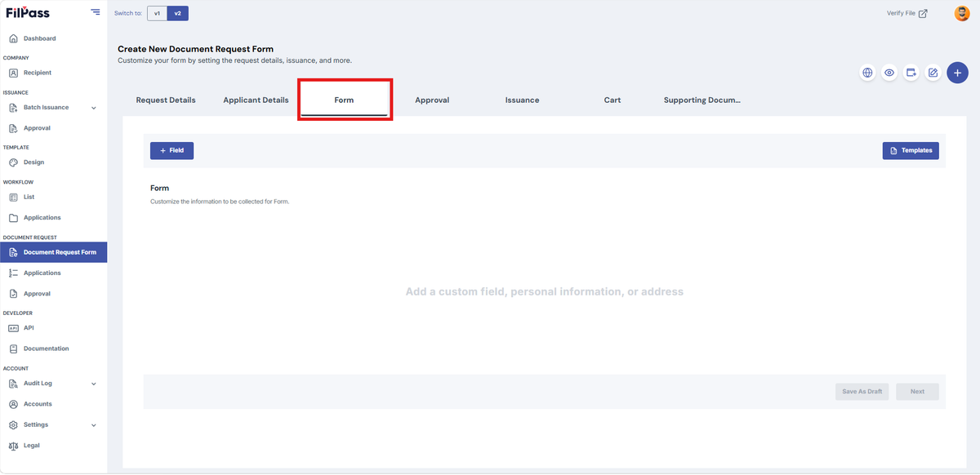Select the Document Request Form sidebar icon
The height and width of the screenshot is (475, 980).
point(13,252)
